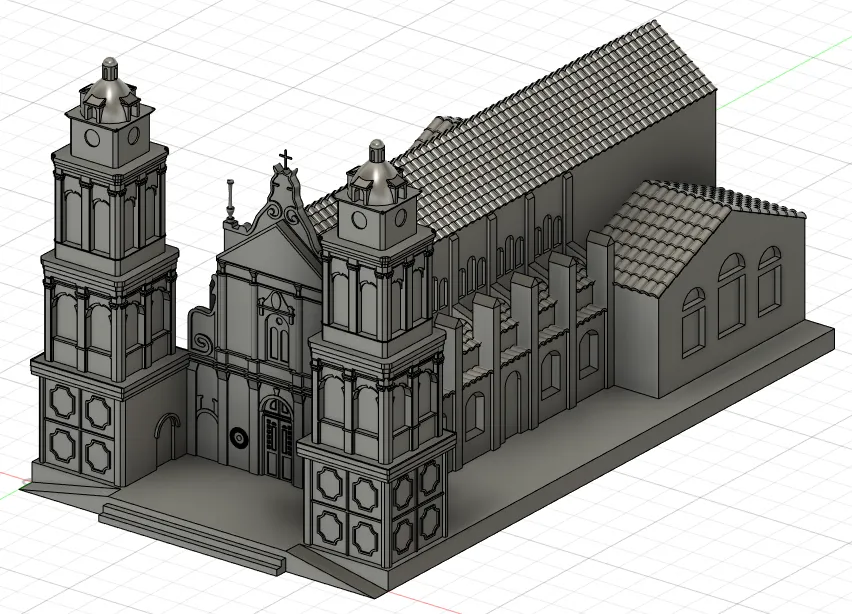Select the church's main entrance door

coord(277,439)
